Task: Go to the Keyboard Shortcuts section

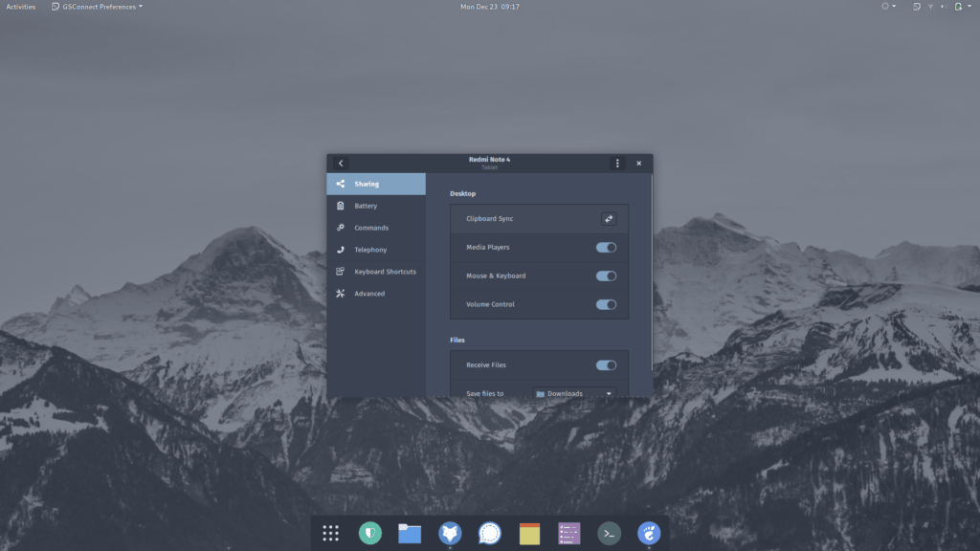Action: [385, 272]
